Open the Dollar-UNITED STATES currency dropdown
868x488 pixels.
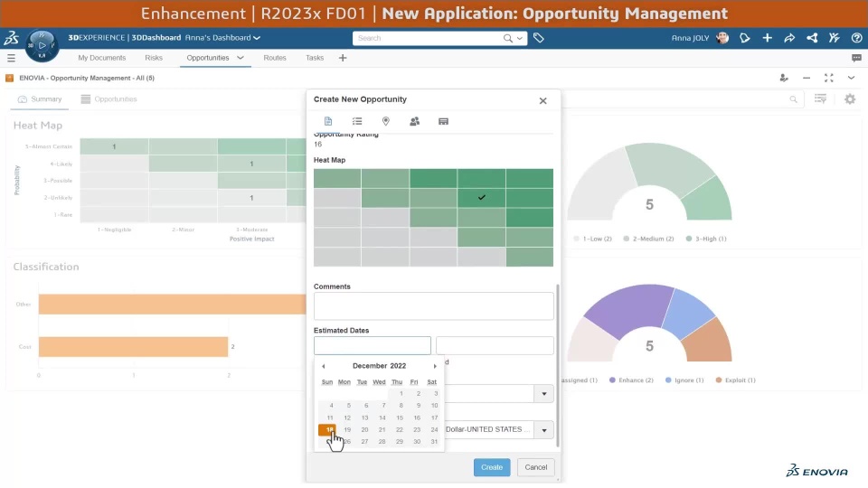coord(543,430)
